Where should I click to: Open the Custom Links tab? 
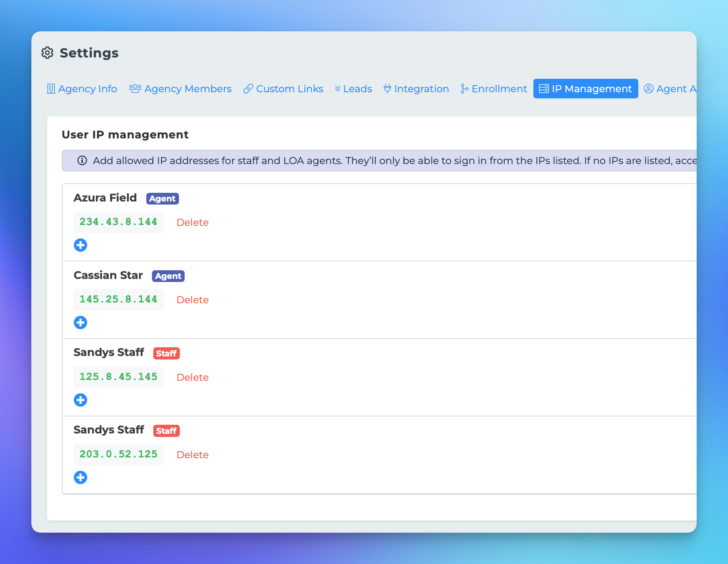283,89
